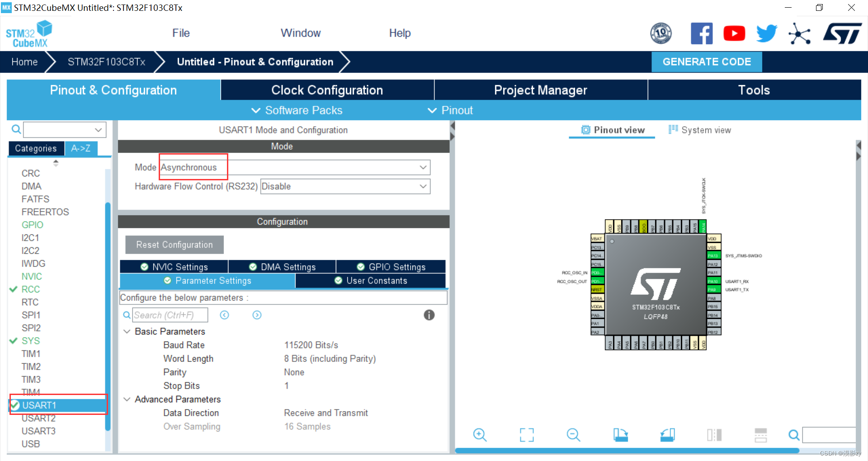Click the fit-to-screen pinout icon

pyautogui.click(x=527, y=435)
